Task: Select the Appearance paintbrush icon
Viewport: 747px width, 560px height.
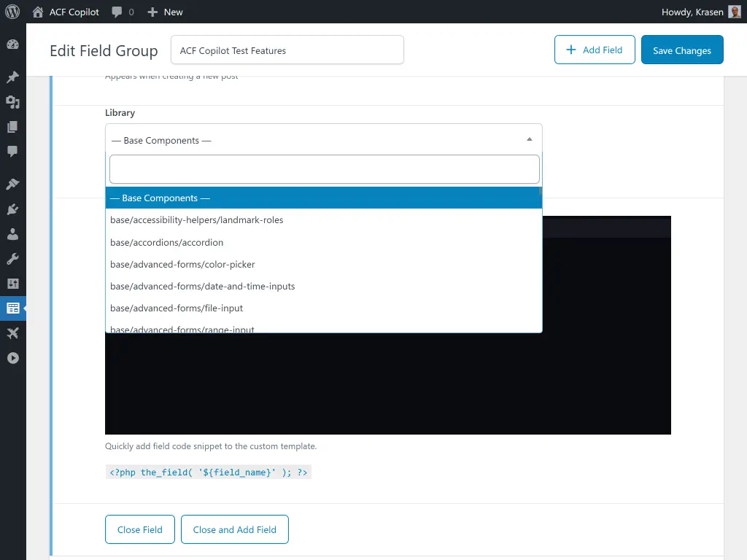Action: coord(13,184)
